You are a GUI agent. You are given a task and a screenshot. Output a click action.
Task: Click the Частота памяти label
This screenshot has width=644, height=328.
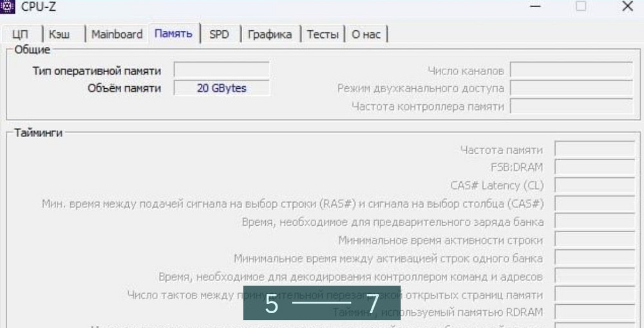[x=502, y=150]
